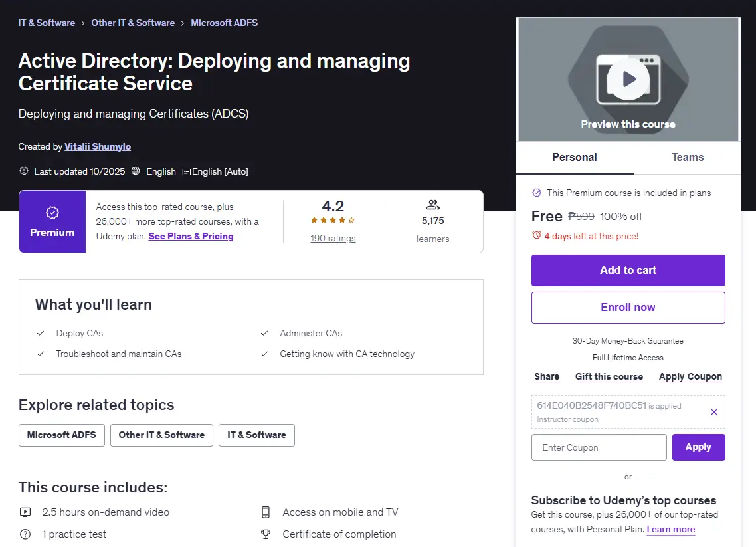This screenshot has height=547, width=756.
Task: Click the closed captions icon
Action: coord(187,172)
